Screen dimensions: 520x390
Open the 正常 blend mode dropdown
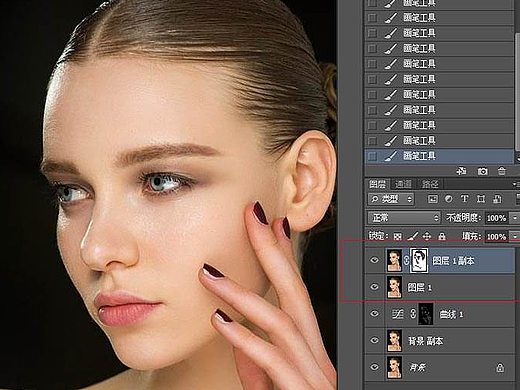[404, 218]
